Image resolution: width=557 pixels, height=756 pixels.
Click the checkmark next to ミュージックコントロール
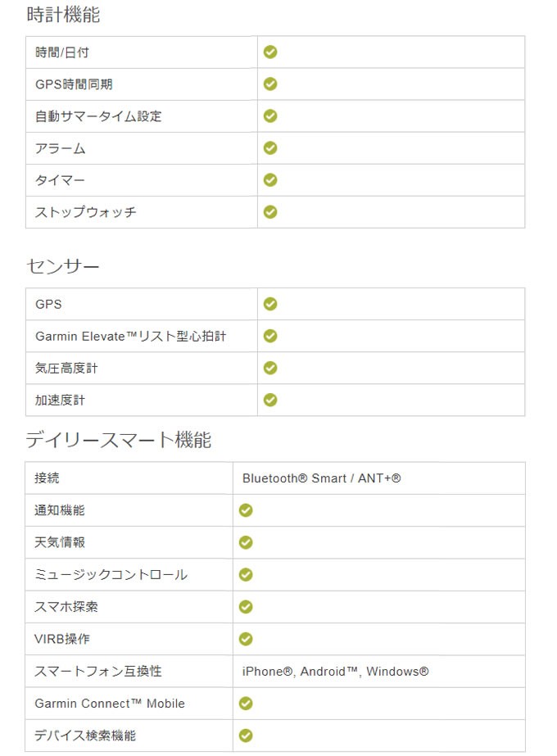click(x=246, y=575)
